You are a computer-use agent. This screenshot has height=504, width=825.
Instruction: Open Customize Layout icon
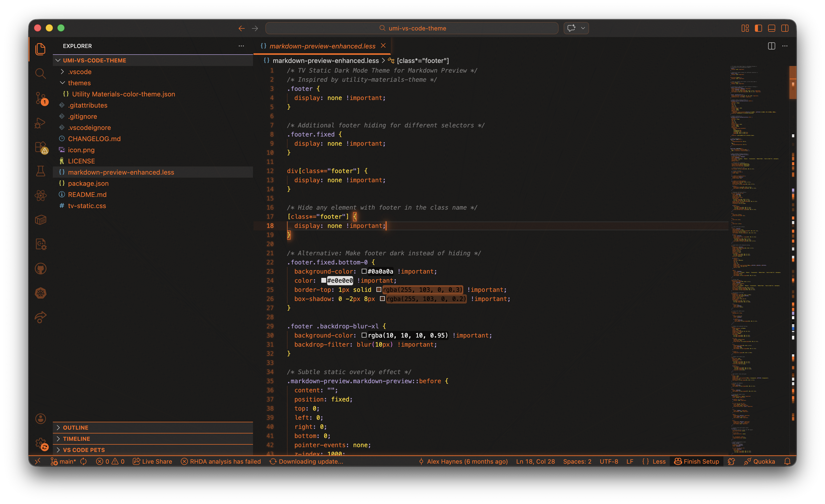click(745, 28)
